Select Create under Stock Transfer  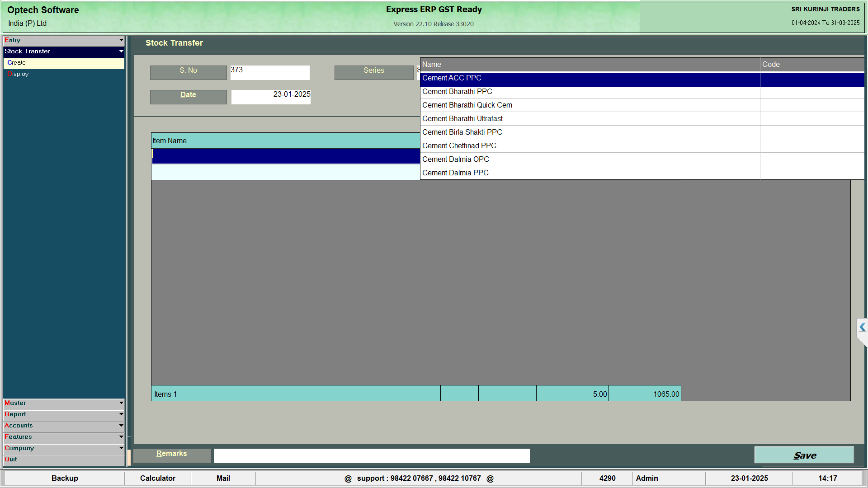pyautogui.click(x=17, y=63)
